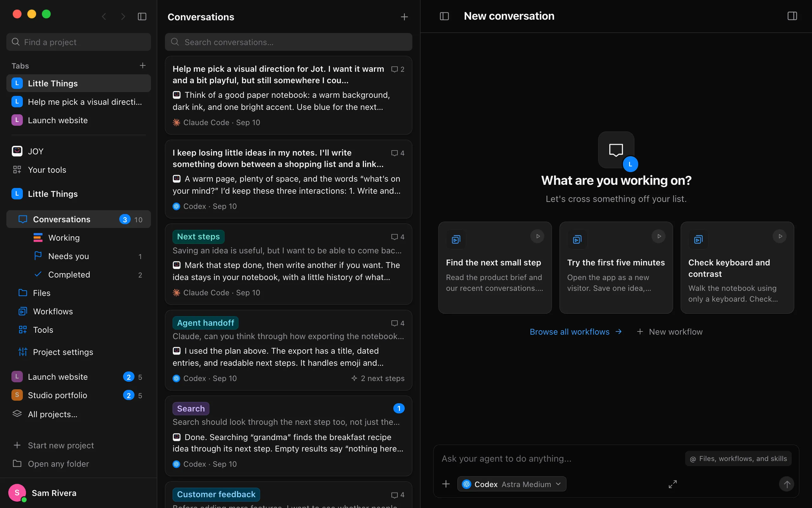The width and height of the screenshot is (812, 508).
Task: Run the Find the next small step workflow
Action: click(538, 236)
